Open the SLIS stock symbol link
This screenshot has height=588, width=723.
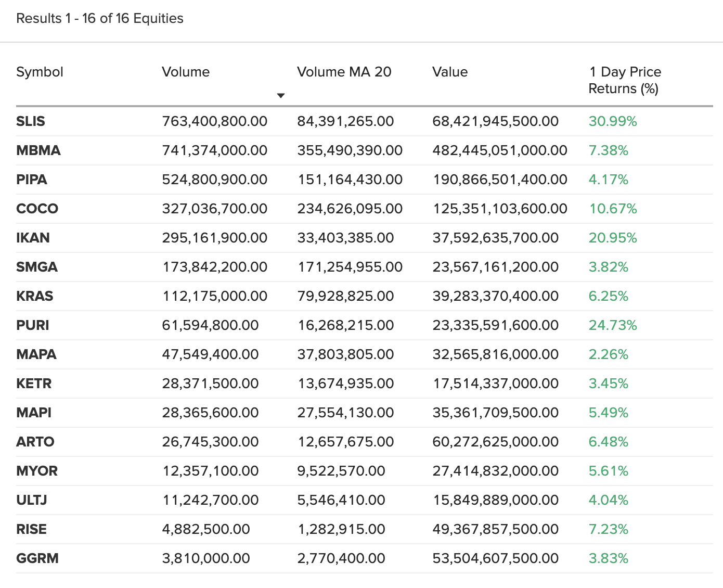pyautogui.click(x=31, y=121)
